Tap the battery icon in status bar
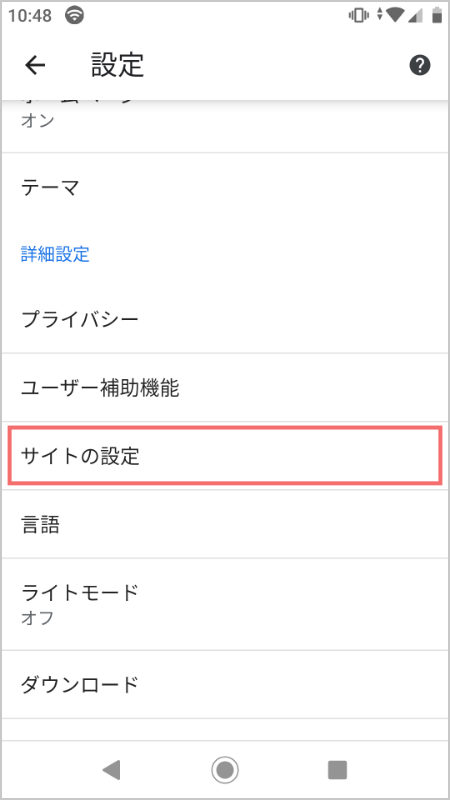This screenshot has height=800, width=450. pos(437,16)
